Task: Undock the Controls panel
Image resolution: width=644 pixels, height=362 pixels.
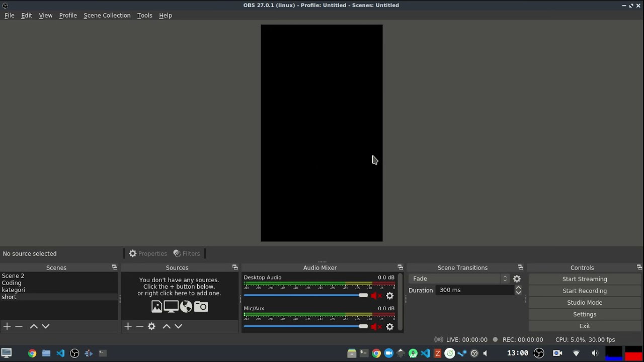Action: 639,267
